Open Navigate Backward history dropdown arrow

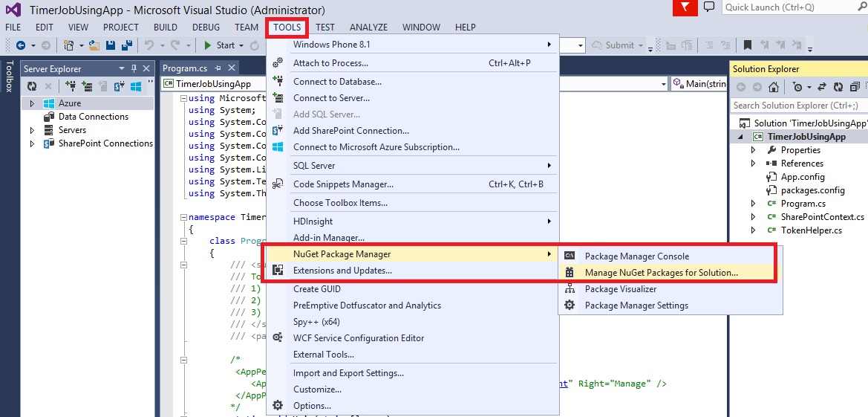(x=33, y=45)
